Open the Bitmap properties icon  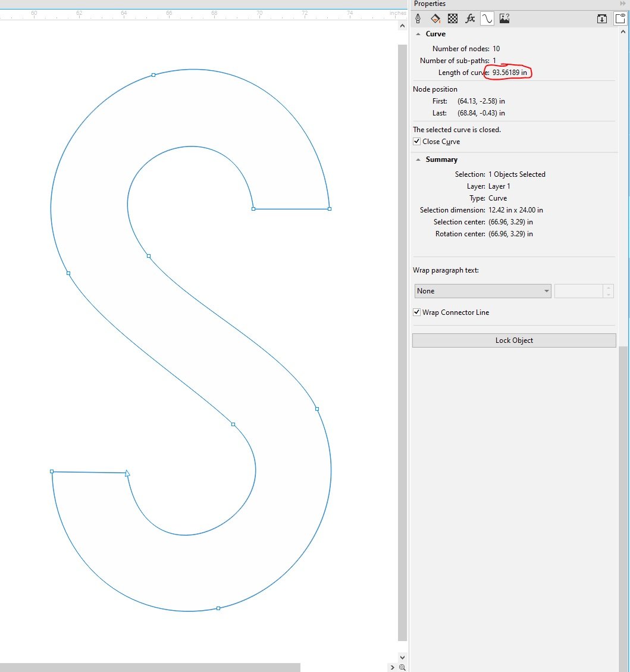(x=504, y=18)
